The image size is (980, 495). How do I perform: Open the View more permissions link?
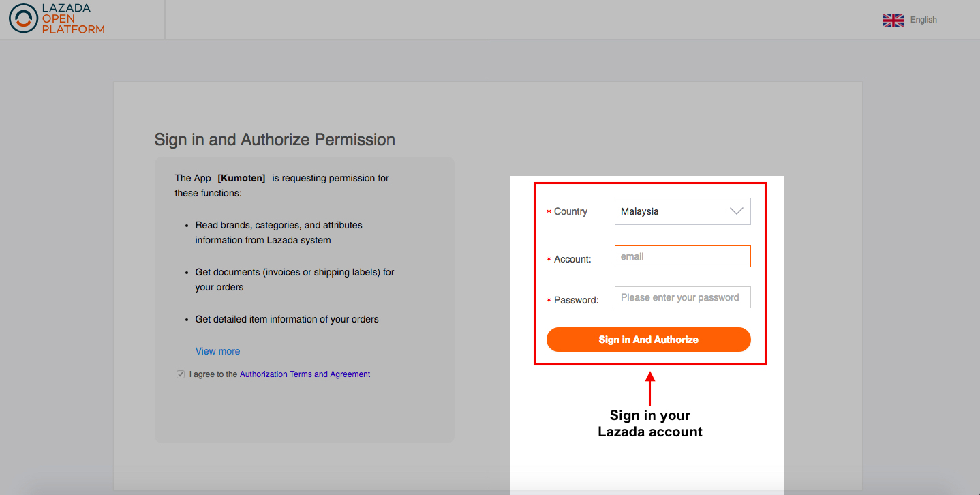[217, 351]
